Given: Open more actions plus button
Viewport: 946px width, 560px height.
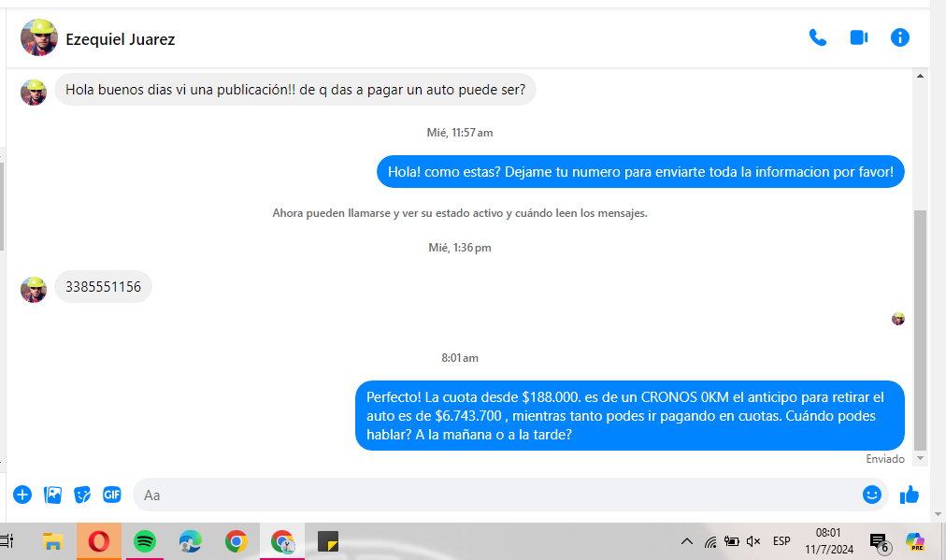Looking at the screenshot, I should click(22, 495).
